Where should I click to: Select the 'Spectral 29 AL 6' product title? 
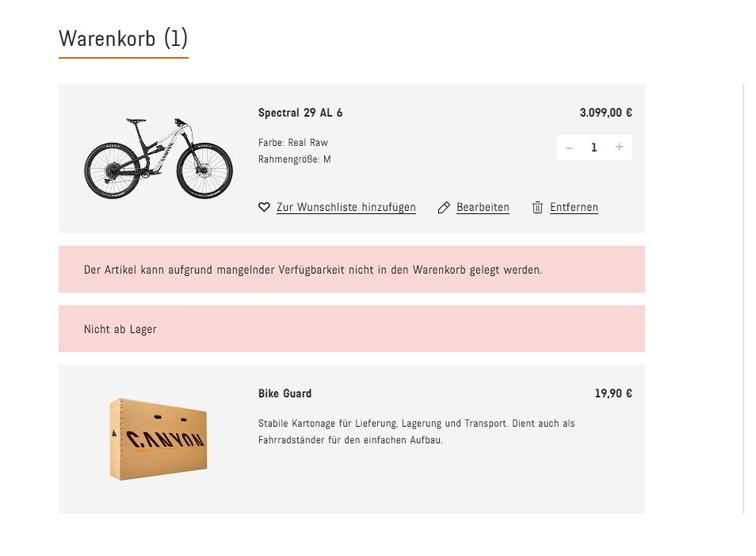[x=300, y=113]
